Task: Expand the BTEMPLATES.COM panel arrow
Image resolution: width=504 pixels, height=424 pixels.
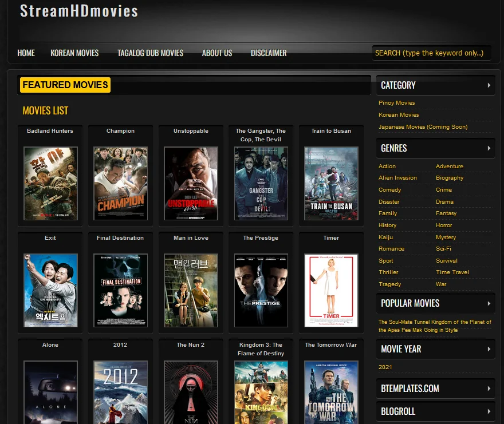Action: tap(489, 389)
